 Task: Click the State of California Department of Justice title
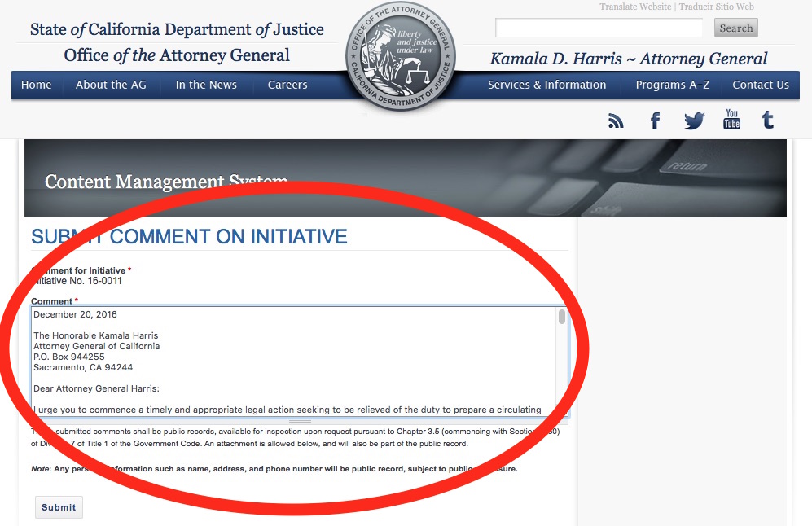(177, 29)
